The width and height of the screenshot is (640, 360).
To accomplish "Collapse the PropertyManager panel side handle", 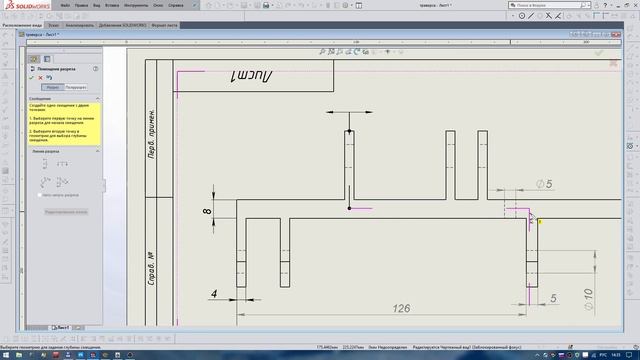I will pos(104,185).
